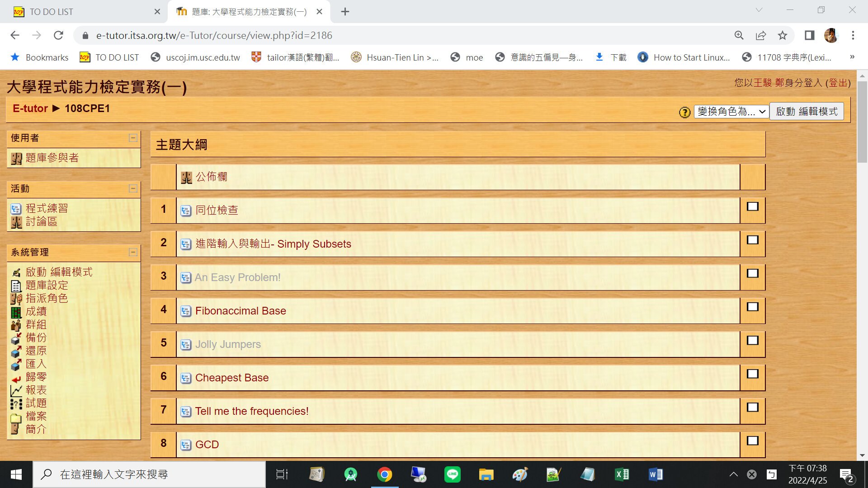Open Chrome side panel icon

(809, 35)
